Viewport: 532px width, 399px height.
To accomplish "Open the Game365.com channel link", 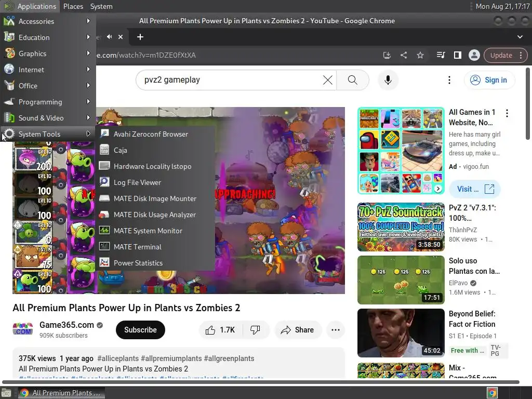I will 66,325.
